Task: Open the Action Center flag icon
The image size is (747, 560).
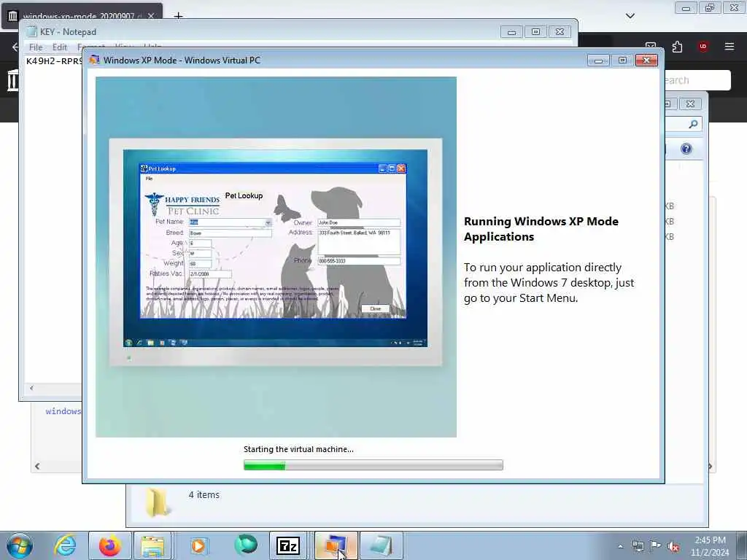Action: point(656,546)
